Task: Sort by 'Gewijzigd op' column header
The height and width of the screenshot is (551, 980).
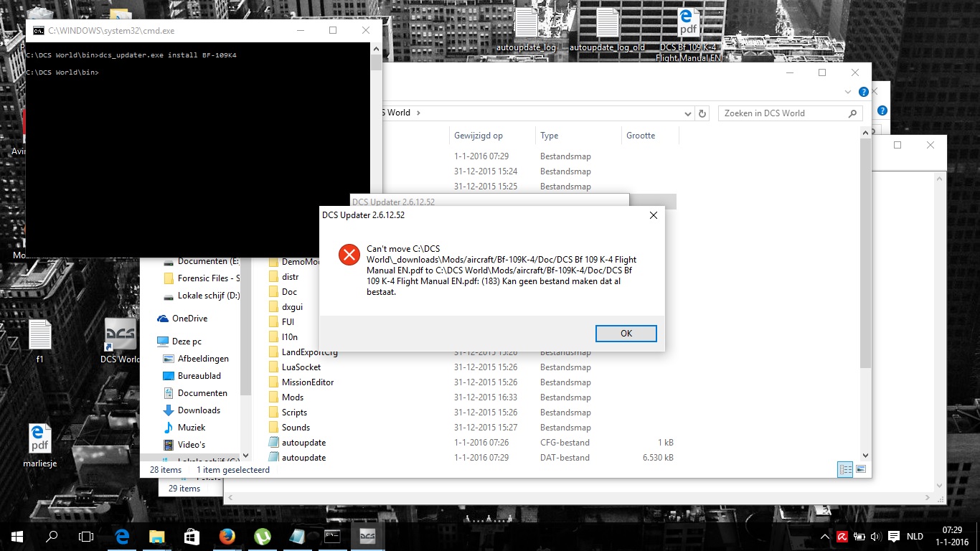Action: click(x=479, y=136)
